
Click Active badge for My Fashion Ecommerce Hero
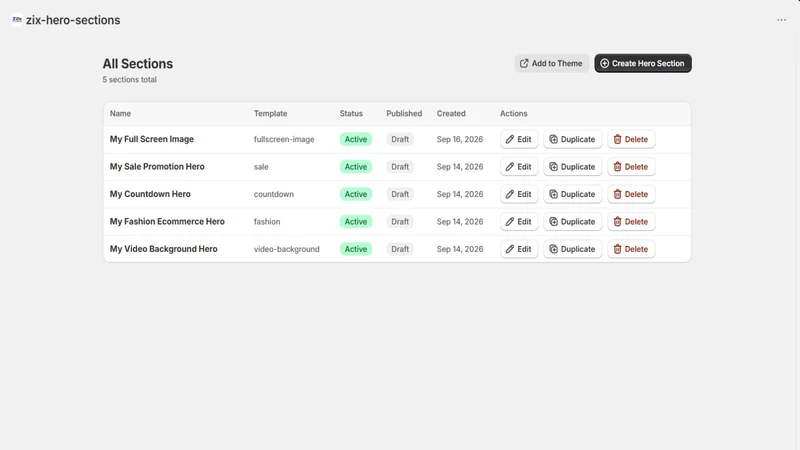[356, 222]
